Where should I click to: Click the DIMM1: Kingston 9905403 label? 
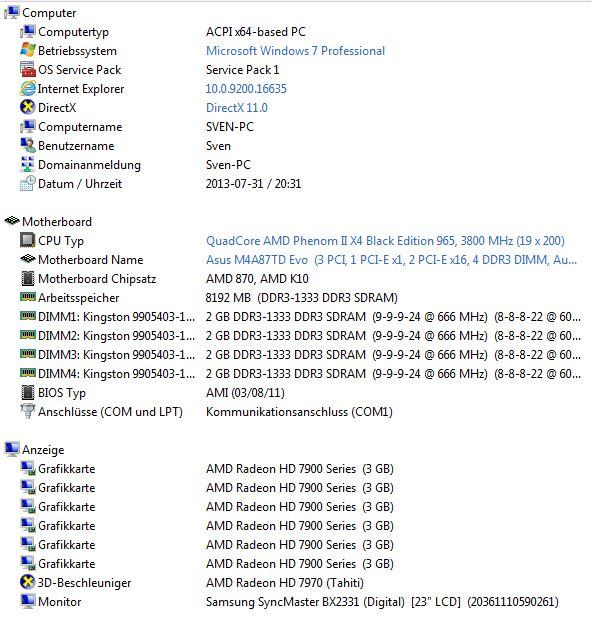tap(116, 317)
